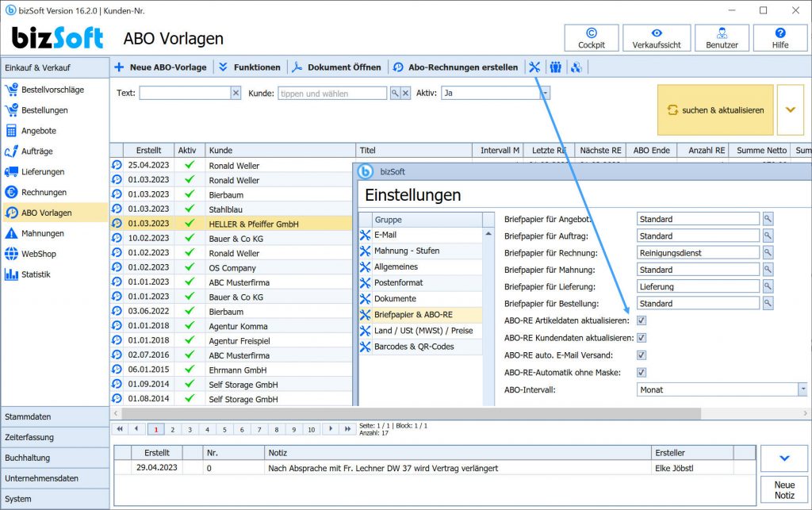Expand the Buchhaltung section
This screenshot has width=812, height=510.
coord(55,458)
